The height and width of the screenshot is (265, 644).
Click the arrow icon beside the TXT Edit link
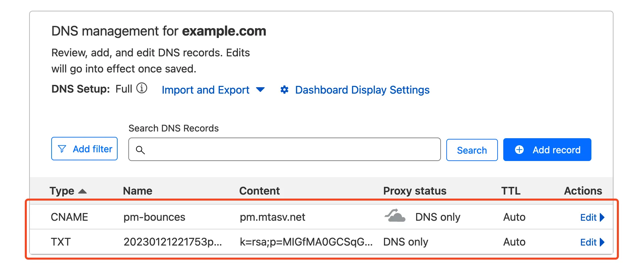point(602,242)
